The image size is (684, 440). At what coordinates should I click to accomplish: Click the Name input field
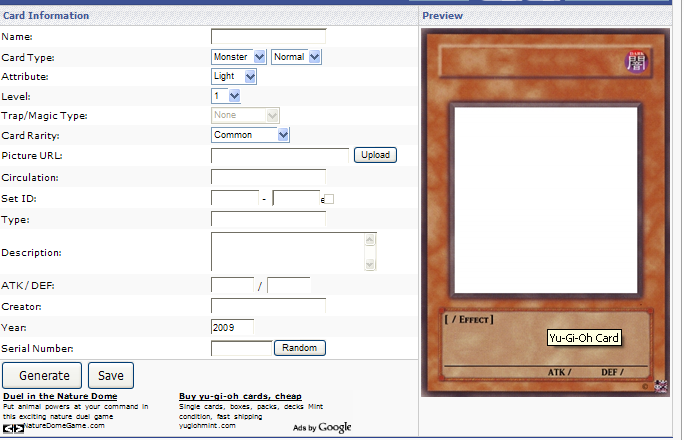[x=268, y=37]
